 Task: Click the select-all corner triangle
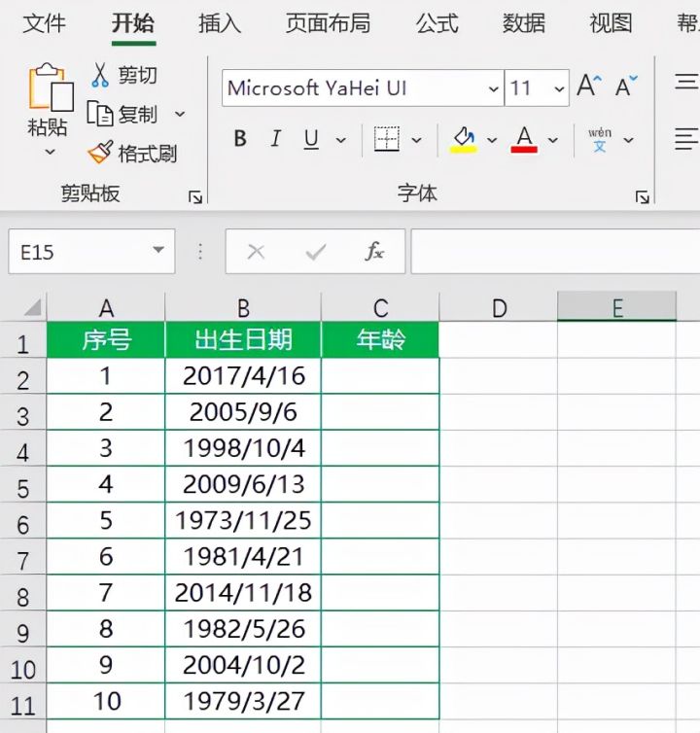click(x=32, y=307)
